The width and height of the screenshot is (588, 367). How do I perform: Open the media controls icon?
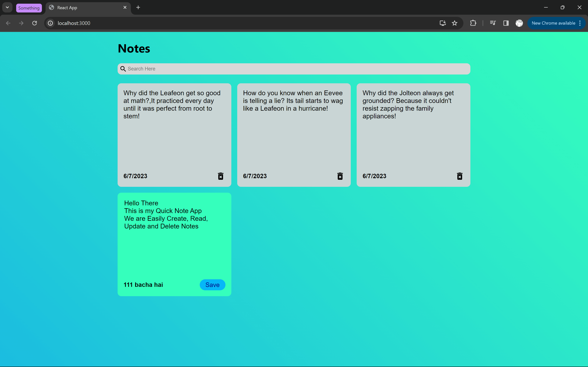[x=493, y=23]
